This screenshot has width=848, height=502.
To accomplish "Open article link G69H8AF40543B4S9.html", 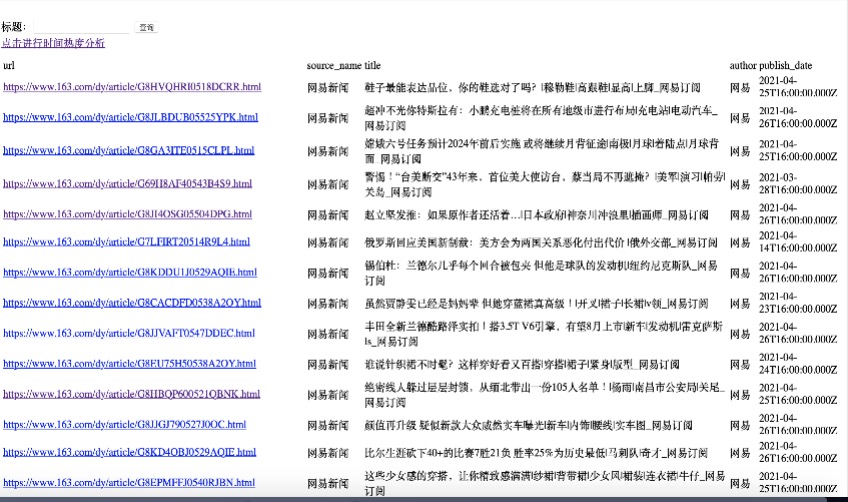I will pos(128,183).
